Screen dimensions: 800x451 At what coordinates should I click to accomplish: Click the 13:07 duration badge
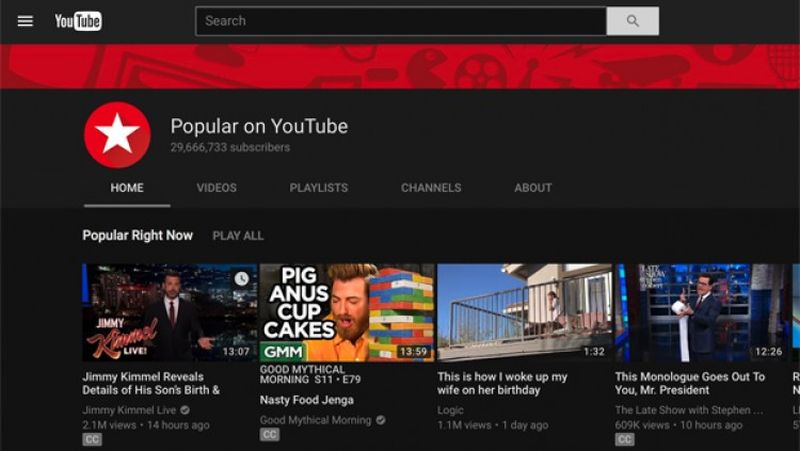point(236,352)
